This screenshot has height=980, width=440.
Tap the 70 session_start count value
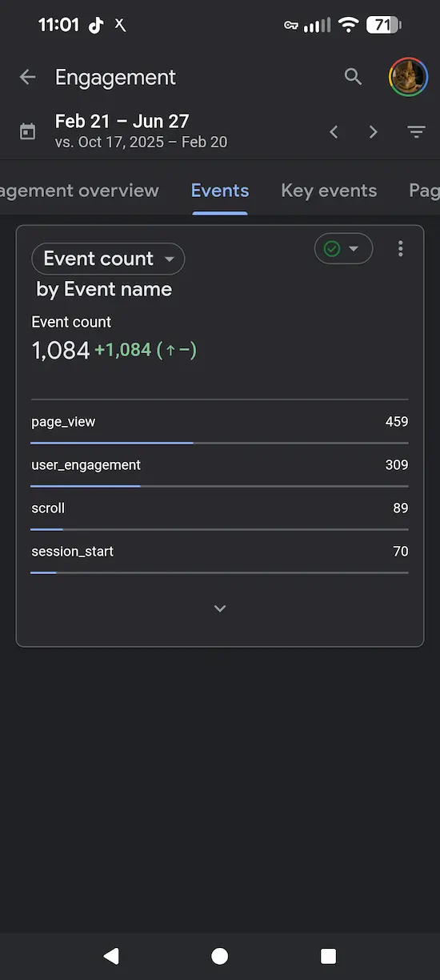(401, 551)
